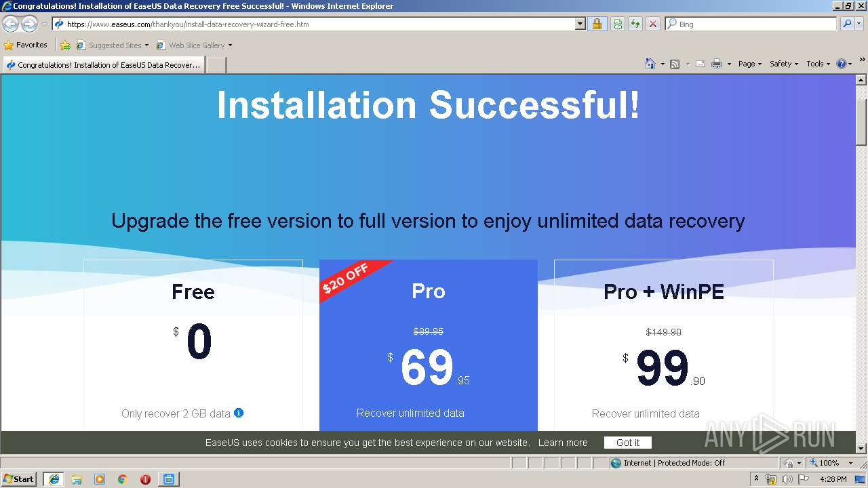Click the search magnifier button
The image size is (868, 488).
pos(846,24)
